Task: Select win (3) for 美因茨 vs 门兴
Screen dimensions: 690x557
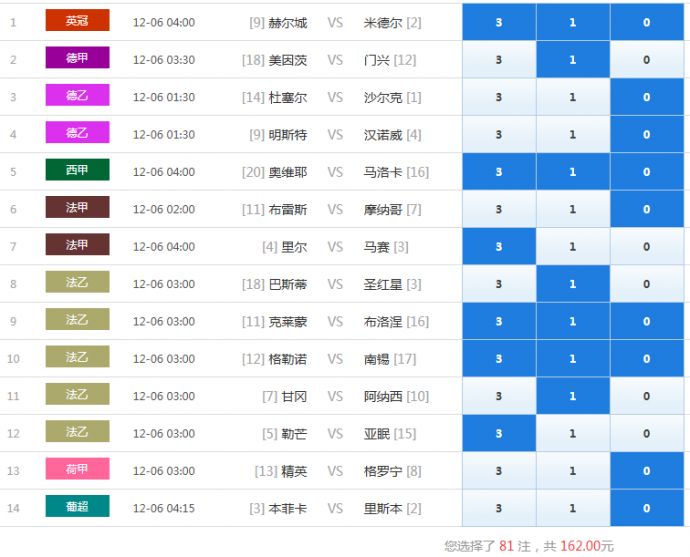Action: [498, 60]
